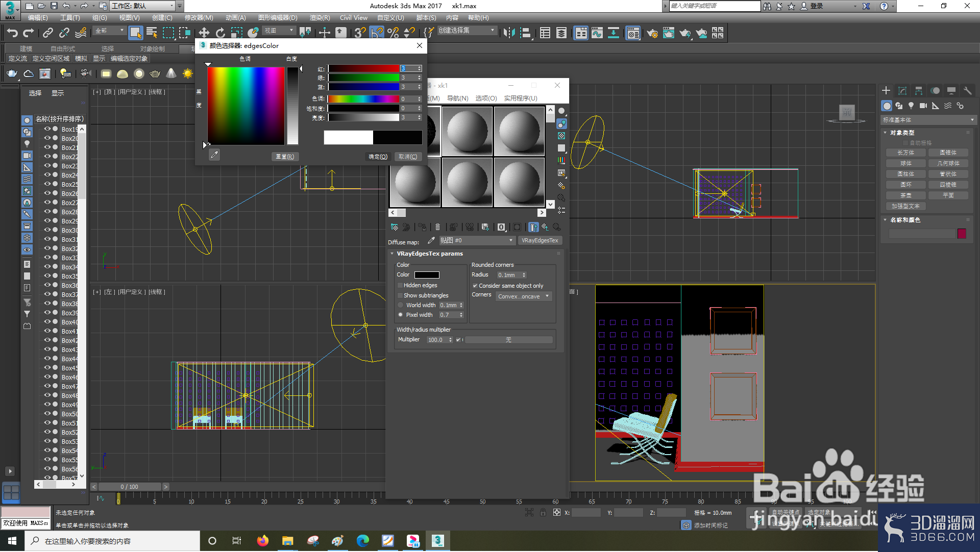Open the reference coordinate 视图 dropdown

pos(279,31)
